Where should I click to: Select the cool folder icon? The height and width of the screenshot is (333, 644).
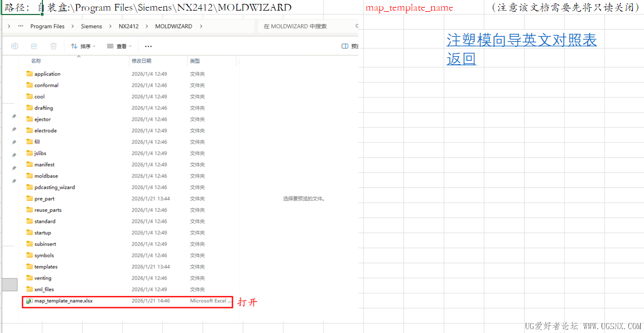[29, 96]
